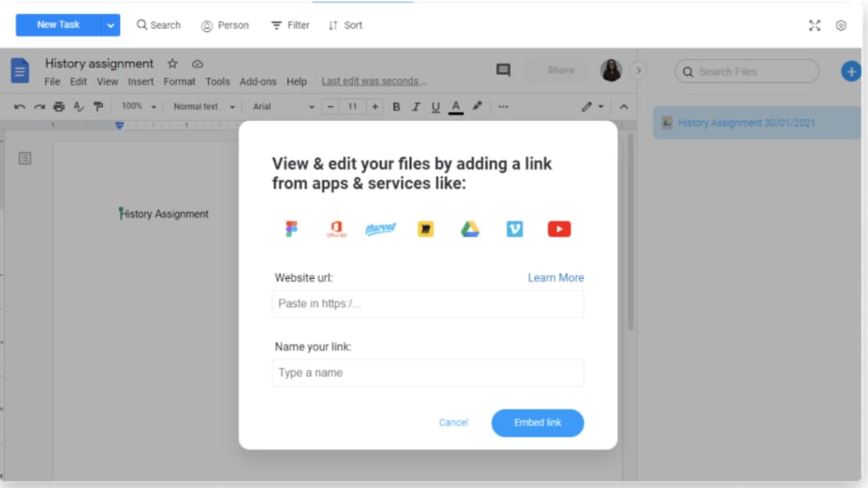Star the History assignment document
The height and width of the screenshot is (488, 868).
click(x=172, y=64)
